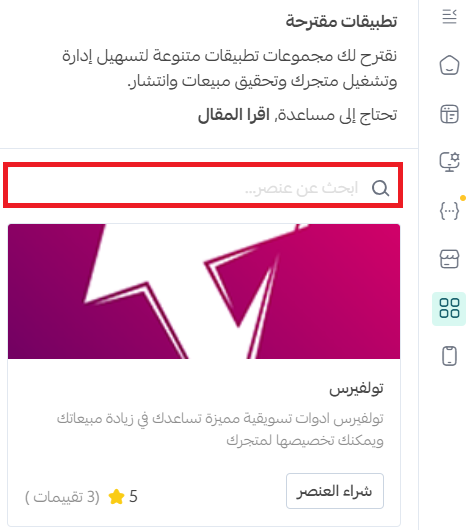Collapse the sidebar menu with the top icon
The height and width of the screenshot is (530, 468).
tap(449, 17)
